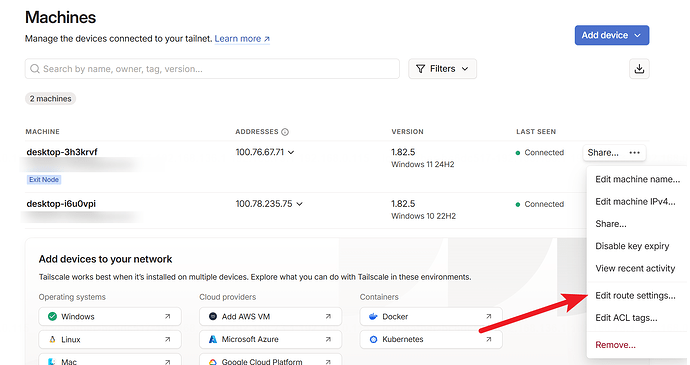Open the Kubernetes container tile
Viewport: 690px width, 365px height.
(x=431, y=339)
